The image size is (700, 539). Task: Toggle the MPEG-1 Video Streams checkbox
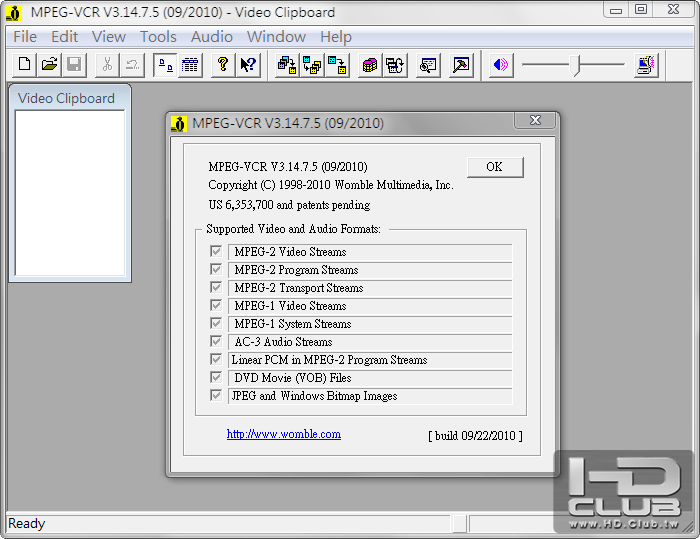(x=216, y=305)
